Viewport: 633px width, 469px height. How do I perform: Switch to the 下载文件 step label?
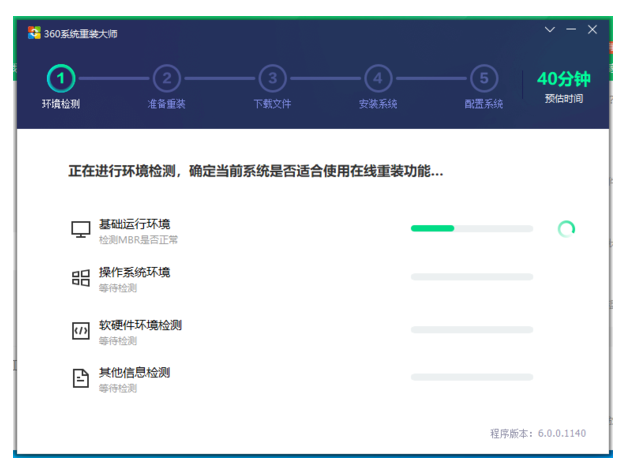(x=272, y=103)
